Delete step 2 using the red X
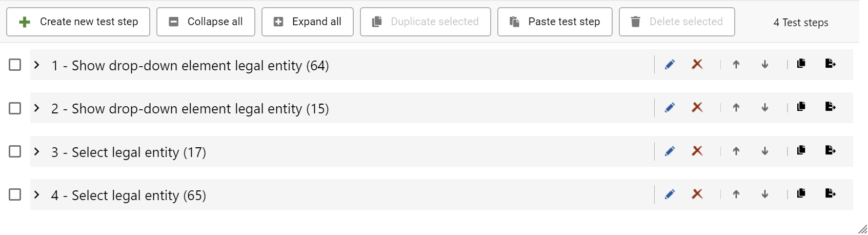 tap(697, 108)
